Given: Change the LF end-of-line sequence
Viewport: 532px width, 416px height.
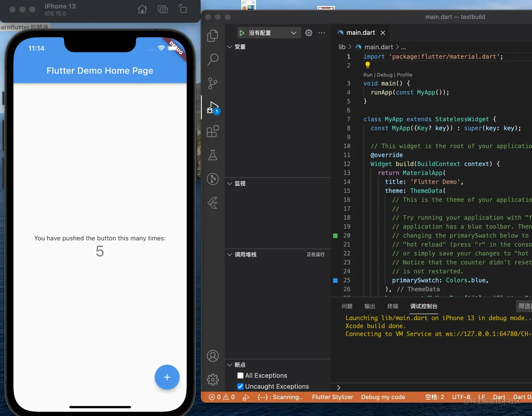Looking at the screenshot, I should pyautogui.click(x=482, y=397).
